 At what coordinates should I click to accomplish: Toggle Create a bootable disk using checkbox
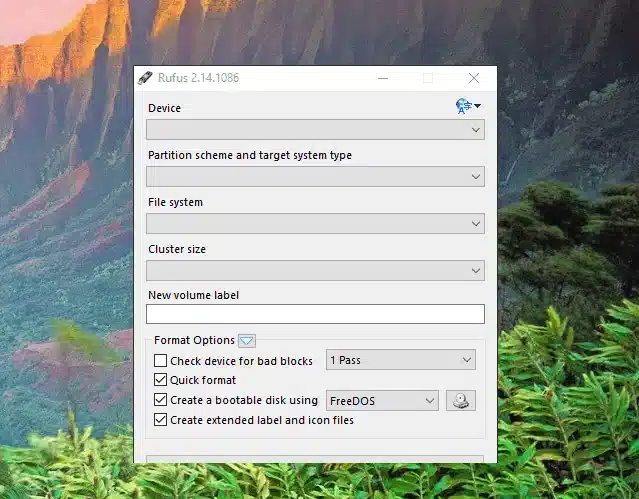[x=160, y=400]
